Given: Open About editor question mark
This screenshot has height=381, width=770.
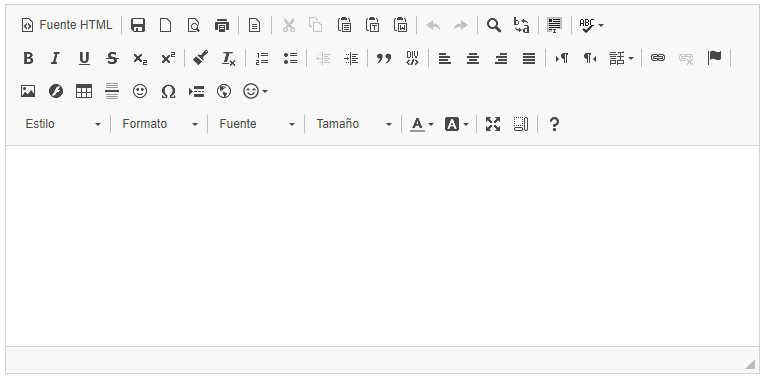Looking at the screenshot, I should coord(554,124).
